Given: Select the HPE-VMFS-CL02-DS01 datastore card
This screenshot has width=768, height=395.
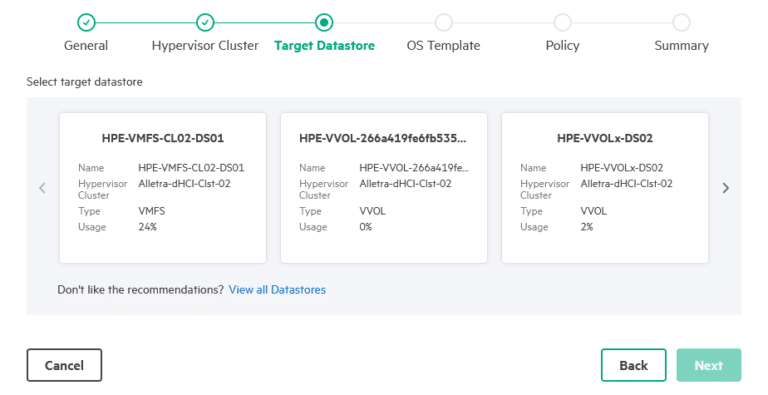Looking at the screenshot, I should [x=163, y=188].
